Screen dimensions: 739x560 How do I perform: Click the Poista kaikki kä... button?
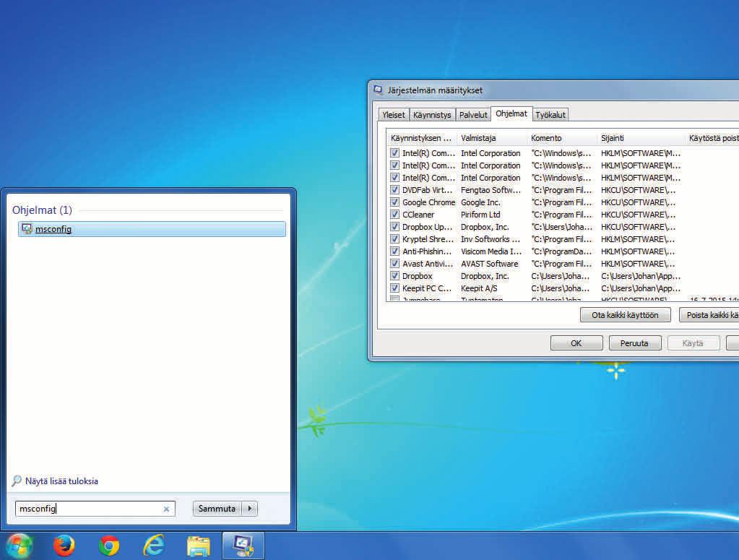[709, 315]
